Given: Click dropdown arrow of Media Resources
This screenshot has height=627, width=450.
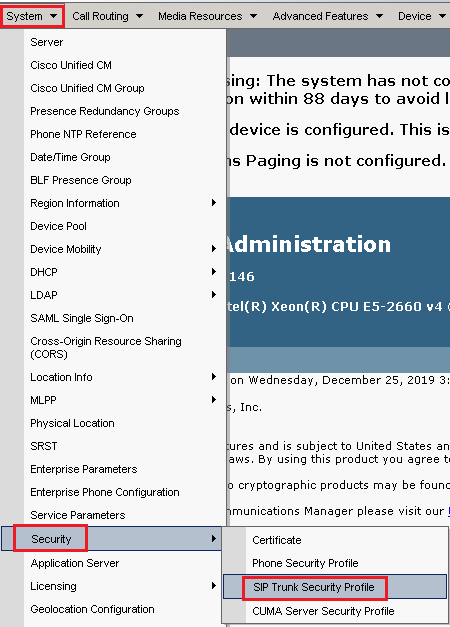Looking at the screenshot, I should (253, 16).
